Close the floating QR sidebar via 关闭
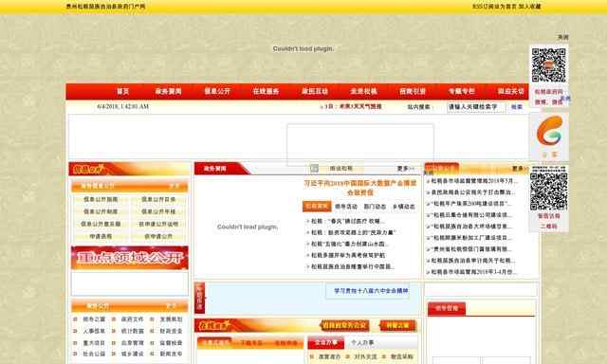The height and width of the screenshot is (364, 607). (562, 37)
